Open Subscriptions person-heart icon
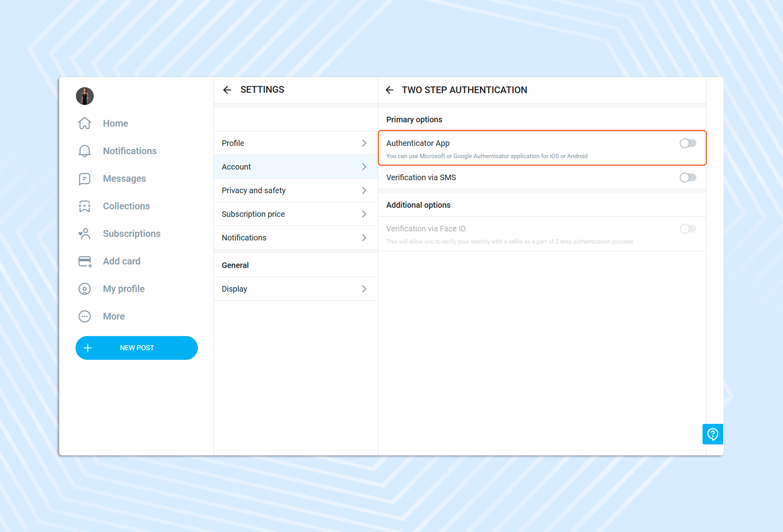The height and width of the screenshot is (532, 783). pos(85,234)
